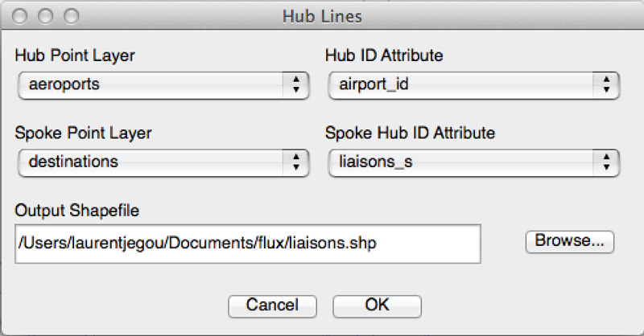
Task: Click the Spoke Hub ID Attribute label
Action: point(410,133)
